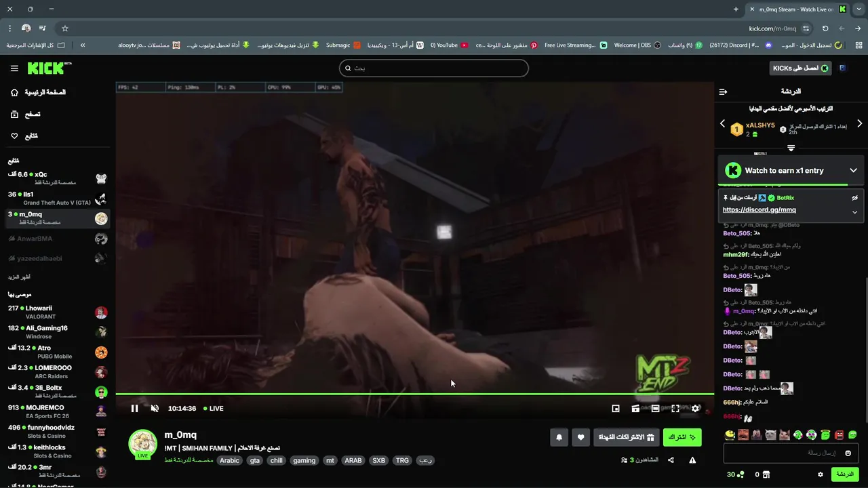Open xQc channel in sidebar

[x=58, y=178]
